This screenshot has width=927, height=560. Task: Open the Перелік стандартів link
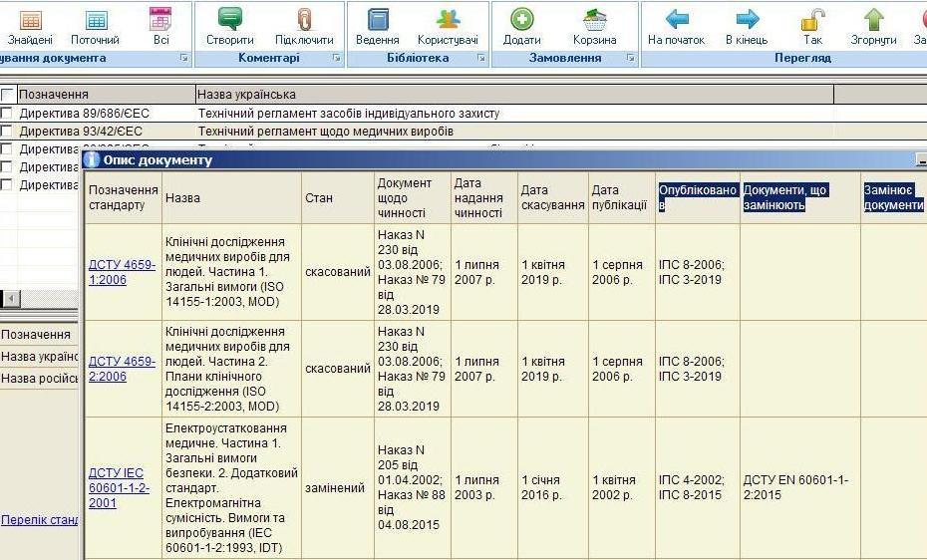39,520
